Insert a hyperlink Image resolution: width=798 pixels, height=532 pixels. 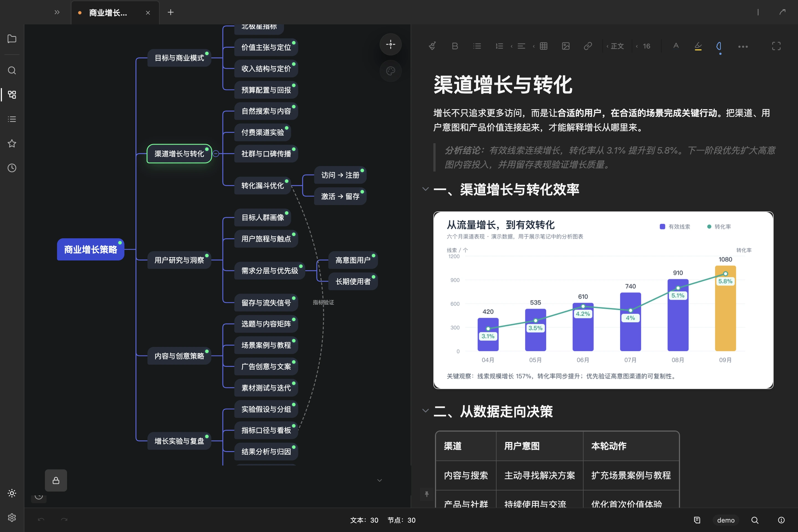588,46
